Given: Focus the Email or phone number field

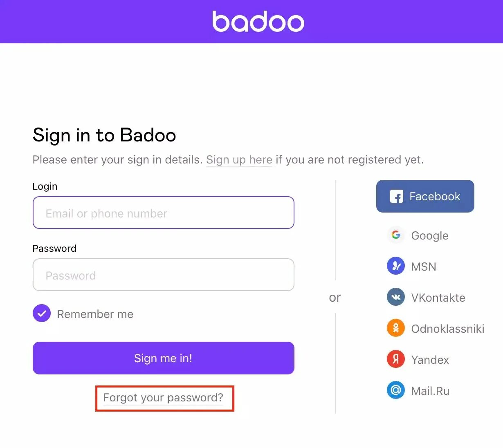Looking at the screenshot, I should click(163, 213).
